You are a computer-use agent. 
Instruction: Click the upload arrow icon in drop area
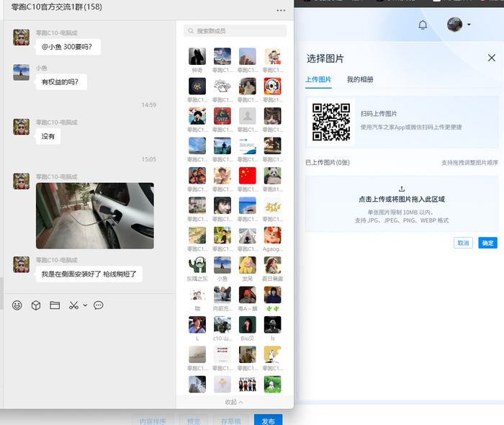coord(402,189)
